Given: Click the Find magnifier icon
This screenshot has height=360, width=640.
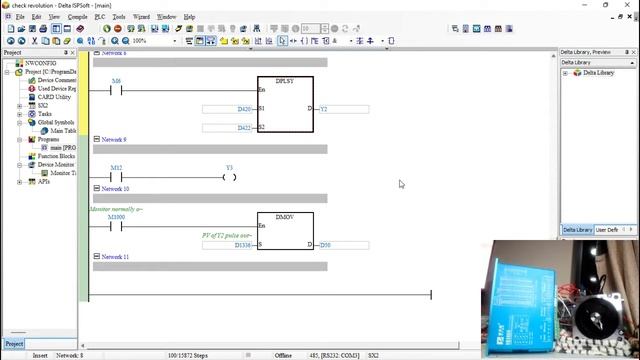Looking at the screenshot, I should pos(80,41).
